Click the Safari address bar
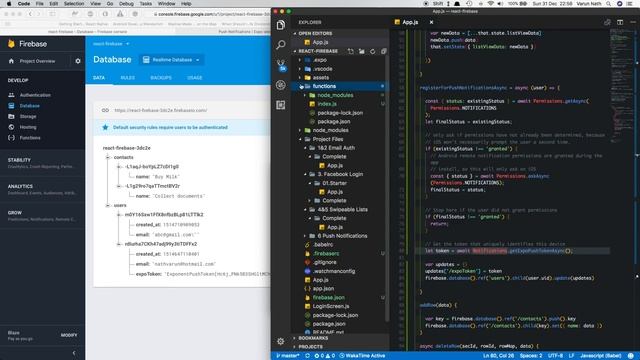 click(212, 14)
